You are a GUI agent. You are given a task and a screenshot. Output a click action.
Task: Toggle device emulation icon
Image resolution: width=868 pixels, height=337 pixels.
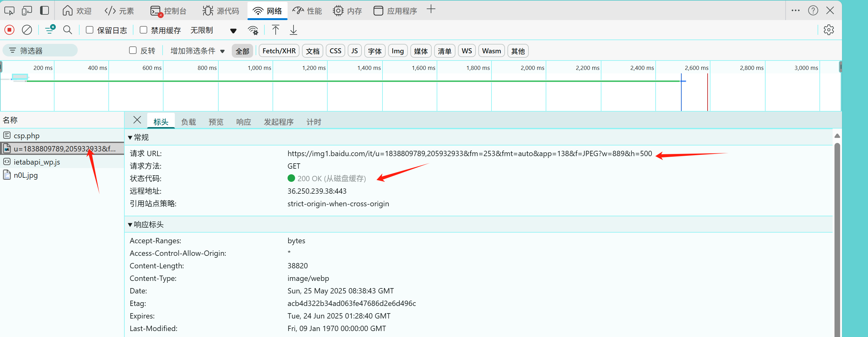(x=27, y=11)
